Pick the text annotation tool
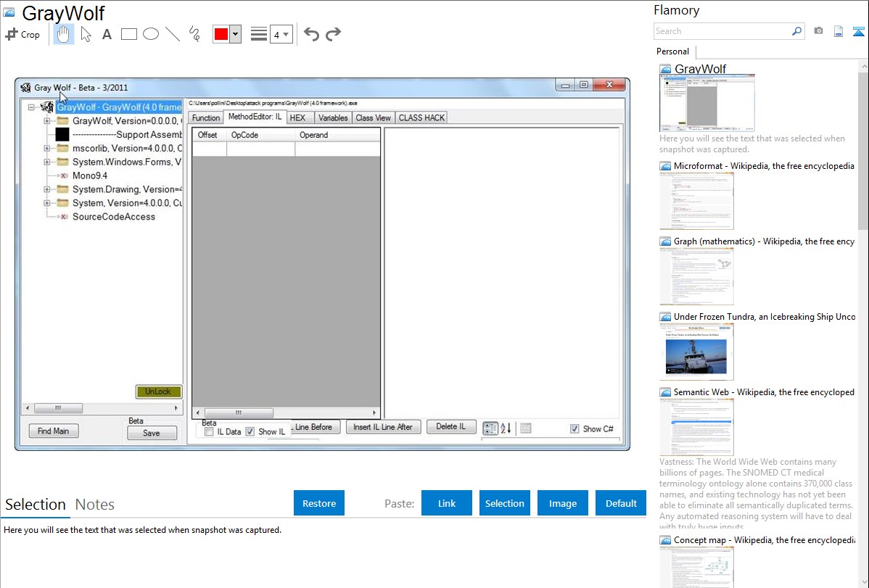The image size is (869, 588). [107, 34]
